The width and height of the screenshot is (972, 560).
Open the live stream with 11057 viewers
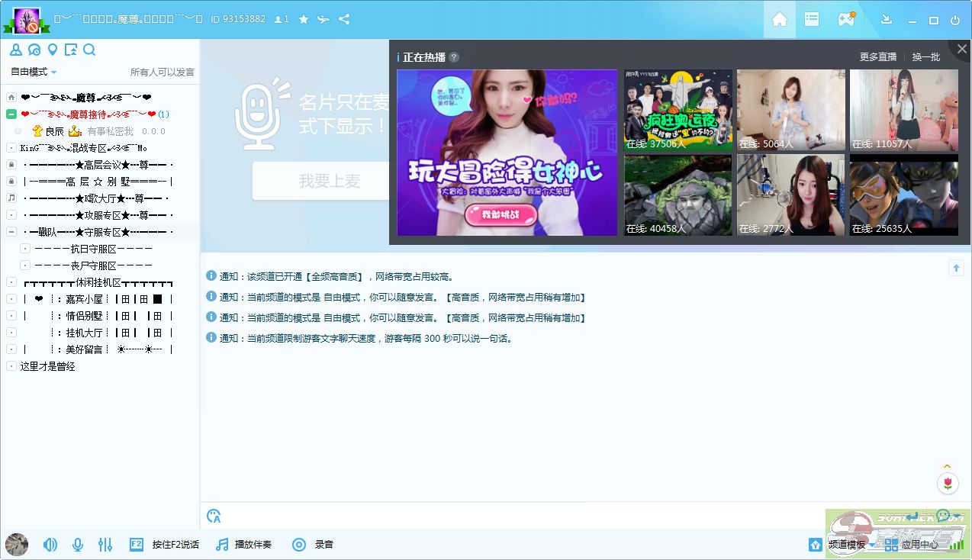pos(904,111)
